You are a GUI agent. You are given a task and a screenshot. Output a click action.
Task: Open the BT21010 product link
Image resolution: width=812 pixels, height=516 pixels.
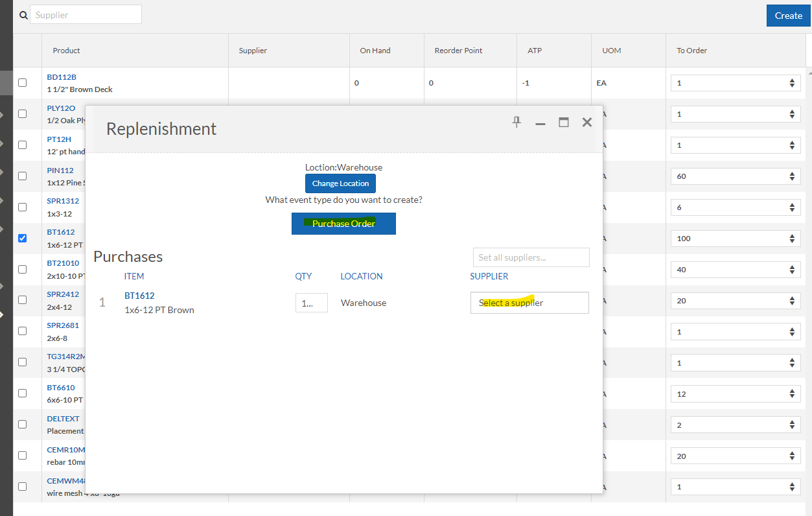coord(63,263)
